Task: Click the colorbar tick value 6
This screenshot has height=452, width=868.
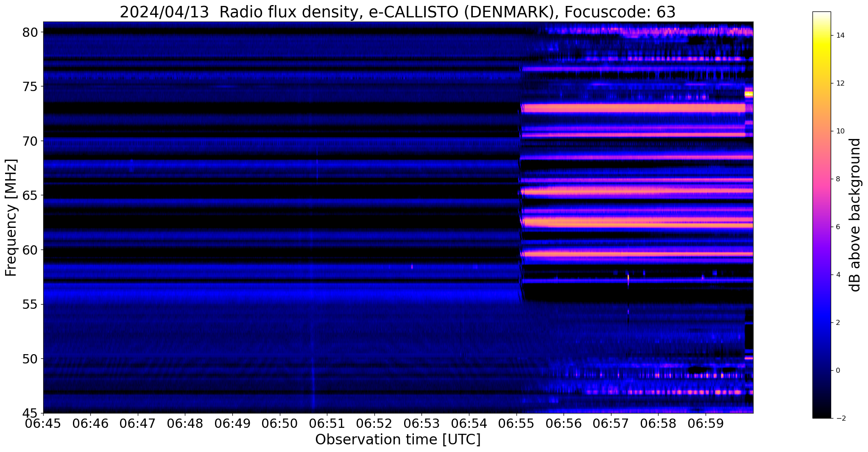Action: coord(837,227)
